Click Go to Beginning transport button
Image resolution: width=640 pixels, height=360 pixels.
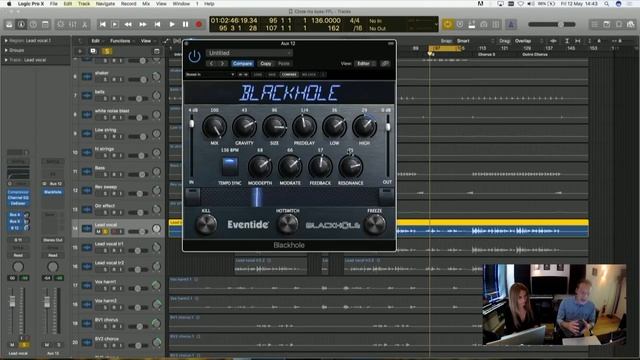tap(102, 24)
